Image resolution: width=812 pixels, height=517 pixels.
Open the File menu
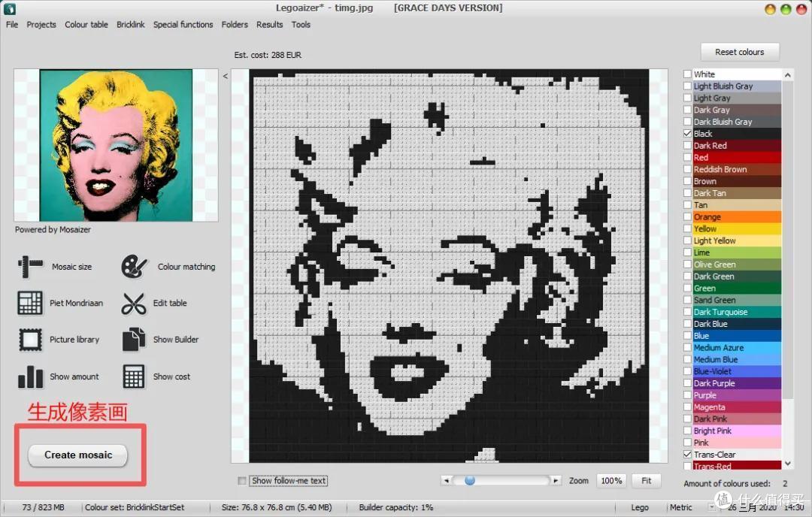click(12, 24)
